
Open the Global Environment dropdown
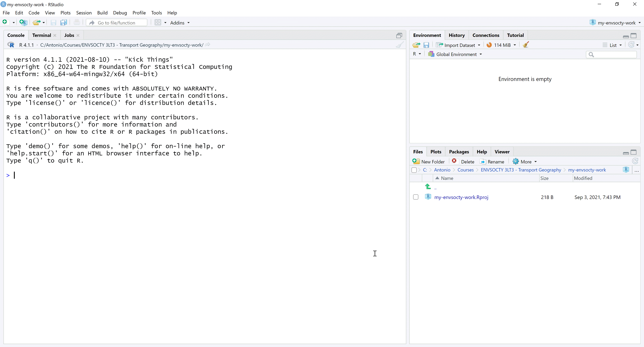(x=455, y=54)
